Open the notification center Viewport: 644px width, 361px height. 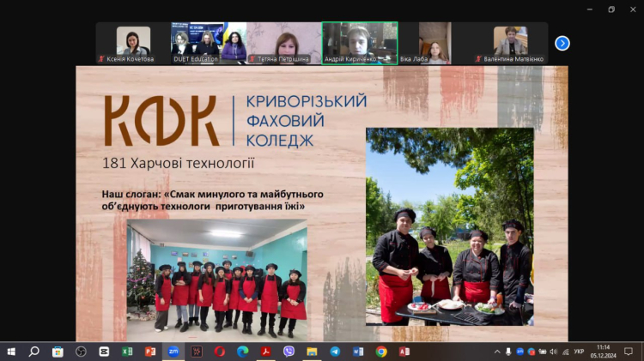coord(629,352)
